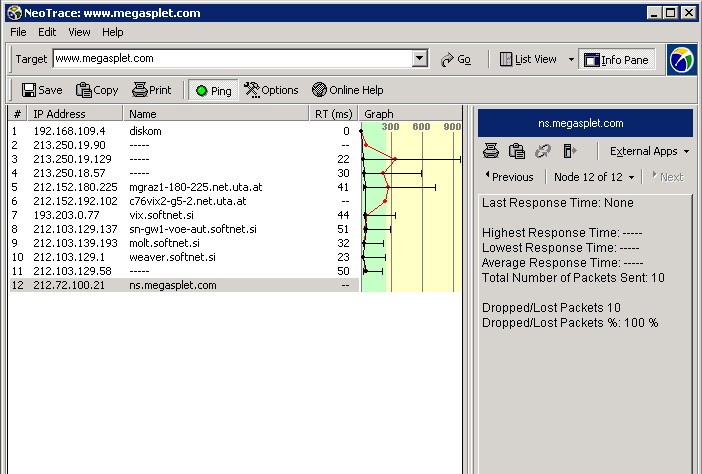Click the info pane export arrow icon
702x474 pixels.
(x=569, y=151)
